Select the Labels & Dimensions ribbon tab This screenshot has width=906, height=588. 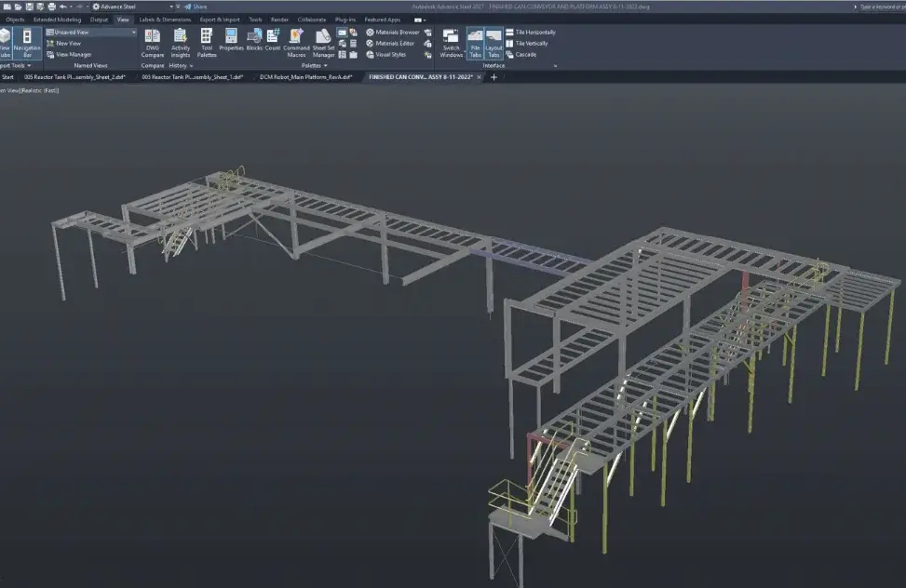(x=165, y=20)
